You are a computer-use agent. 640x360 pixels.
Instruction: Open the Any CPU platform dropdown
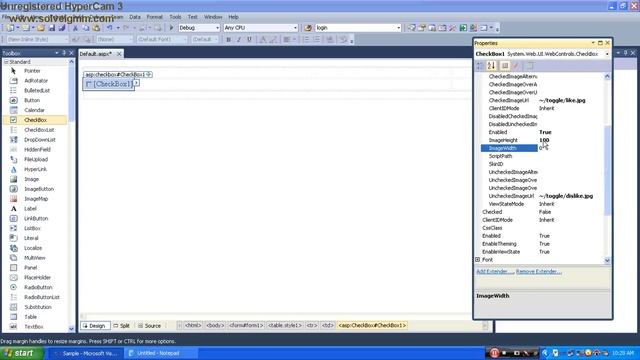pos(295,28)
